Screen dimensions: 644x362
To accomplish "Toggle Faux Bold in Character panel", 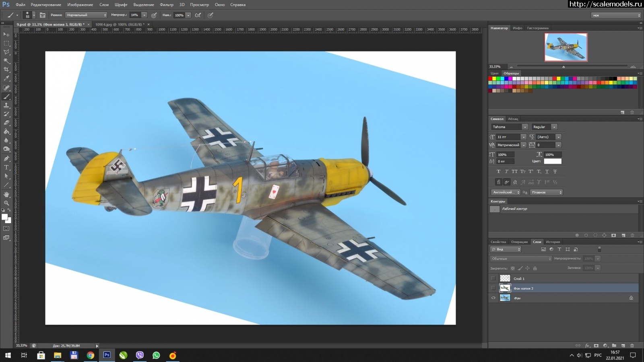I will [x=498, y=171].
